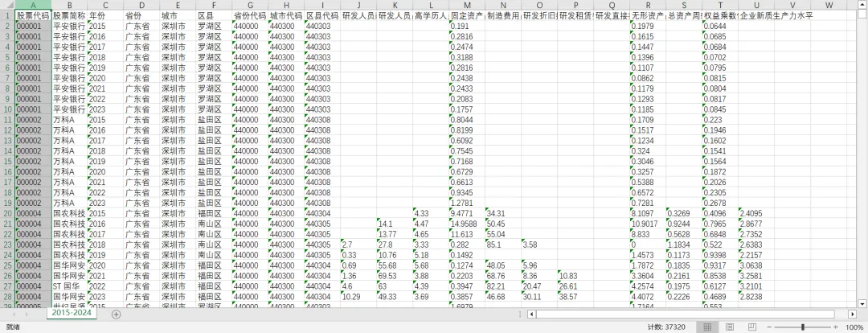Select cell with value 0.191

click(x=467, y=26)
